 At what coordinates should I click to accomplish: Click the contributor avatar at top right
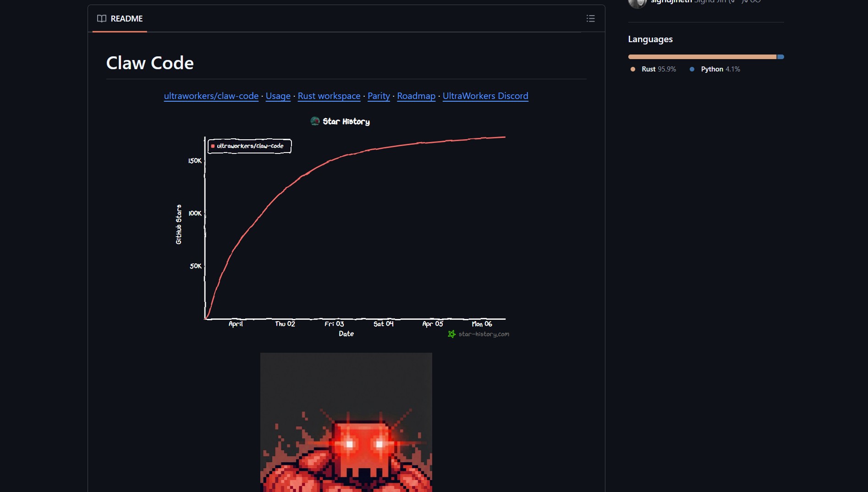[637, 3]
